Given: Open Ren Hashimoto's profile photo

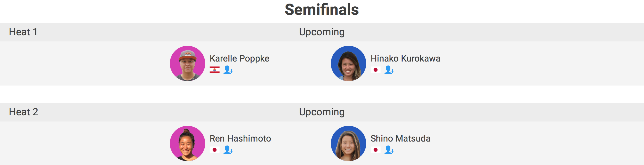Looking at the screenshot, I should [x=188, y=143].
